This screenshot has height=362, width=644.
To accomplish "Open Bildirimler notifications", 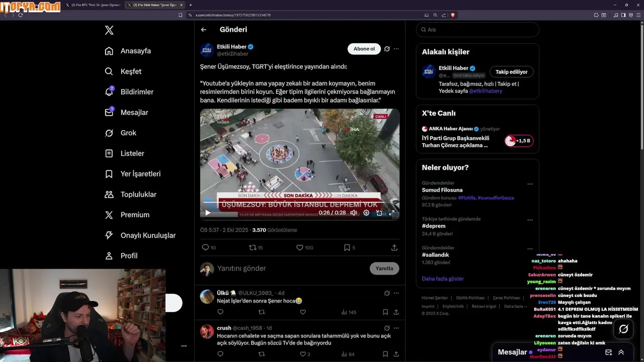I will tap(129, 92).
